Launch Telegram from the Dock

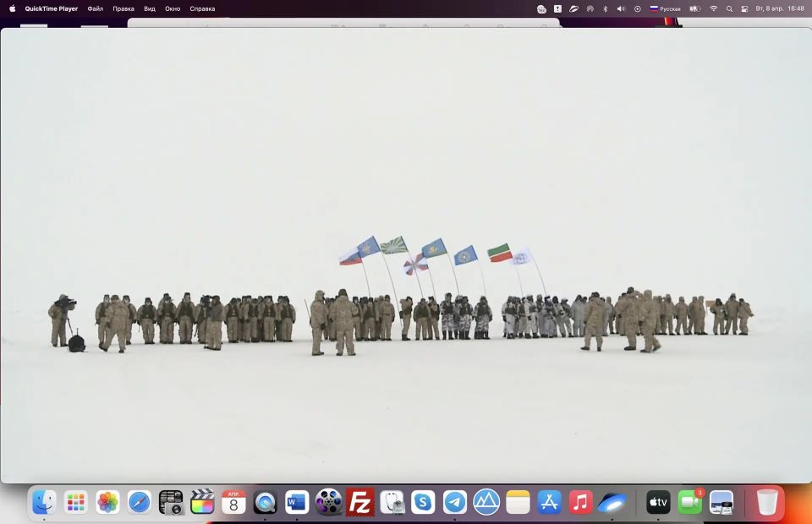455,502
